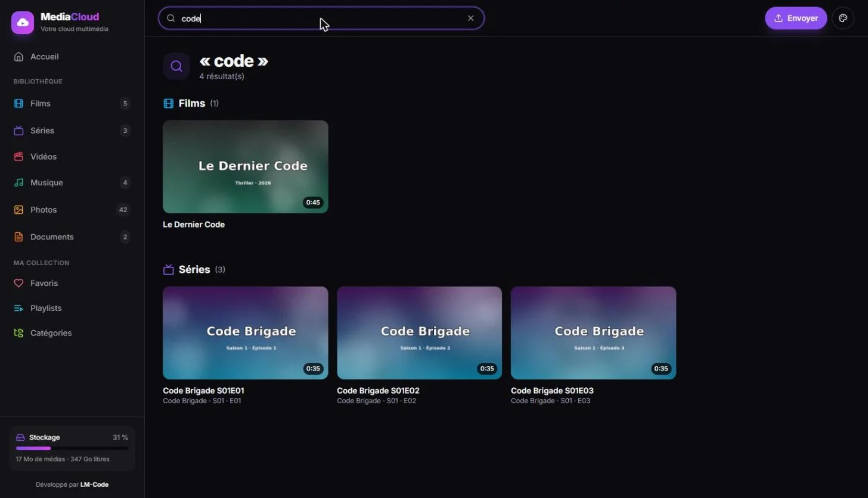Click the MediaCloud cloud logo icon

click(23, 23)
